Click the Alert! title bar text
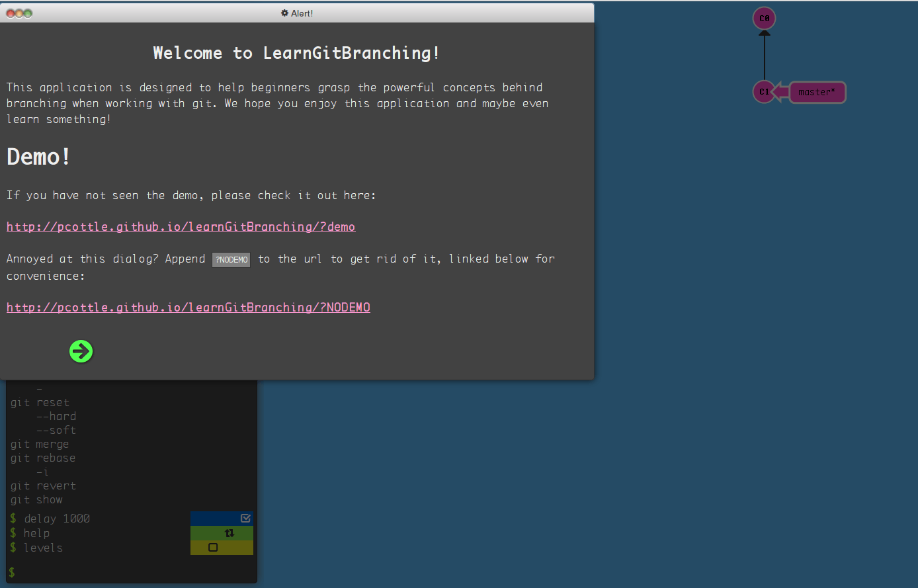The image size is (918, 588). coord(302,13)
